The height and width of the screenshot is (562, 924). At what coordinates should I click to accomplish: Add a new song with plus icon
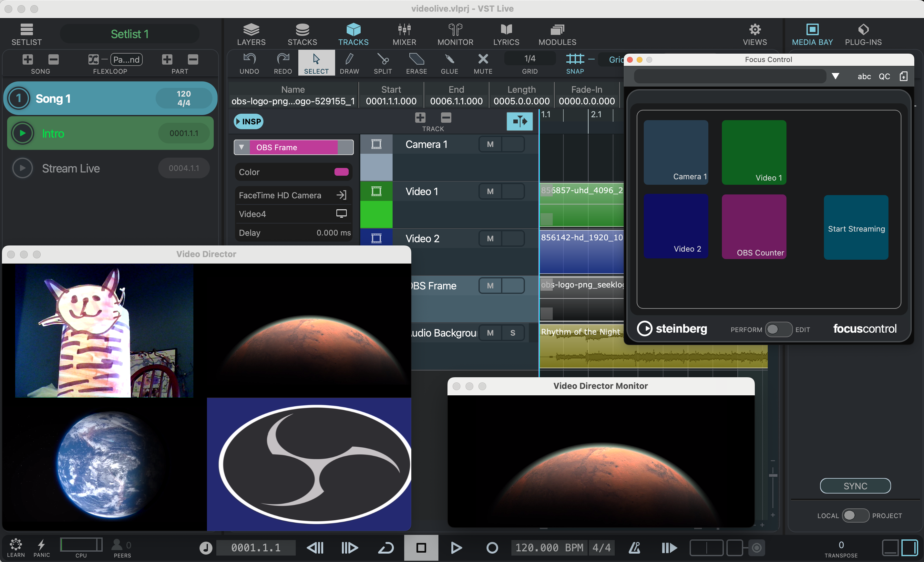point(28,59)
